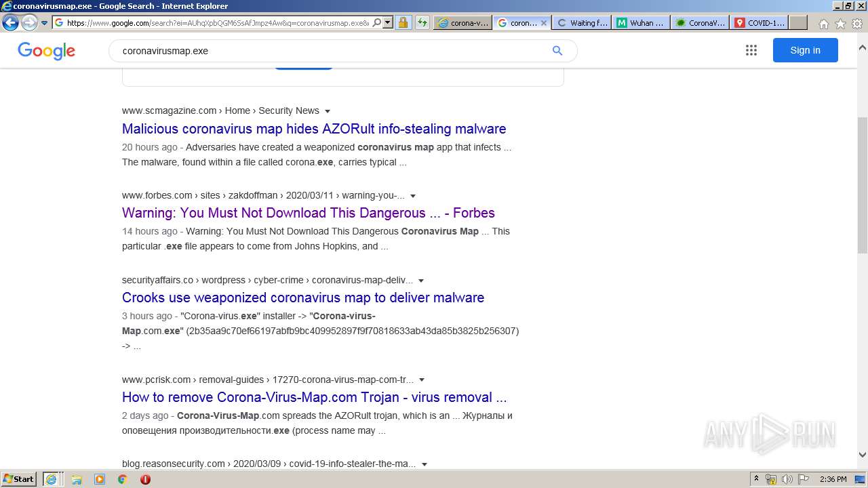Viewport: 868px width, 488px height.
Task: Switch to the Waiting f... tab
Action: [582, 22]
